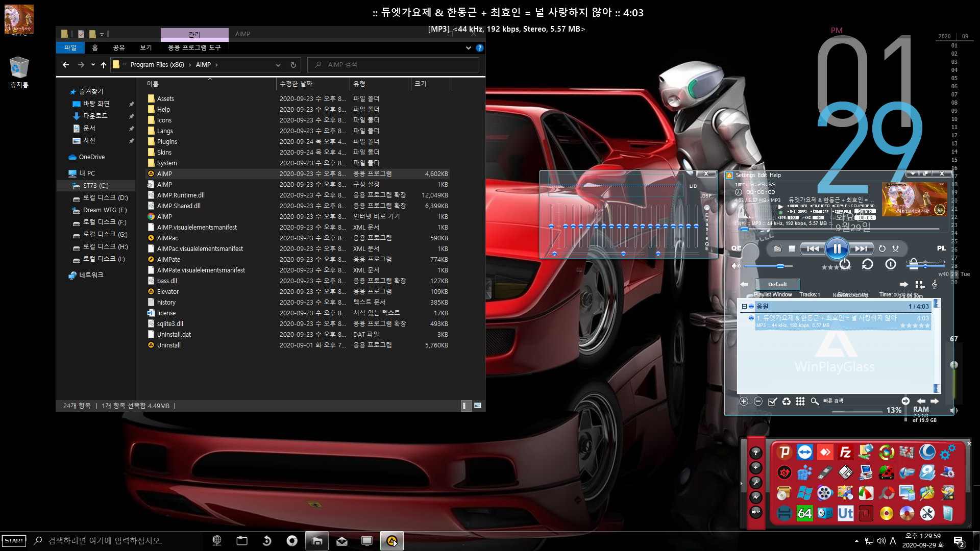This screenshot has height=551, width=980.
Task: Sort by 수정한 날짜 column header
Action: click(313, 84)
